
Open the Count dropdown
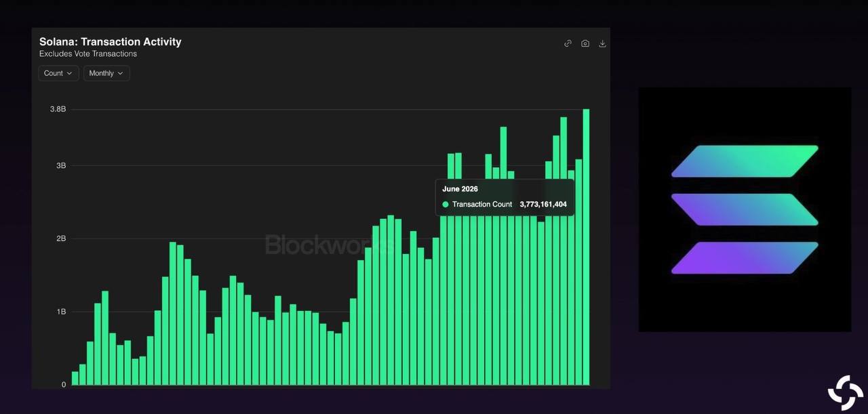pos(58,73)
